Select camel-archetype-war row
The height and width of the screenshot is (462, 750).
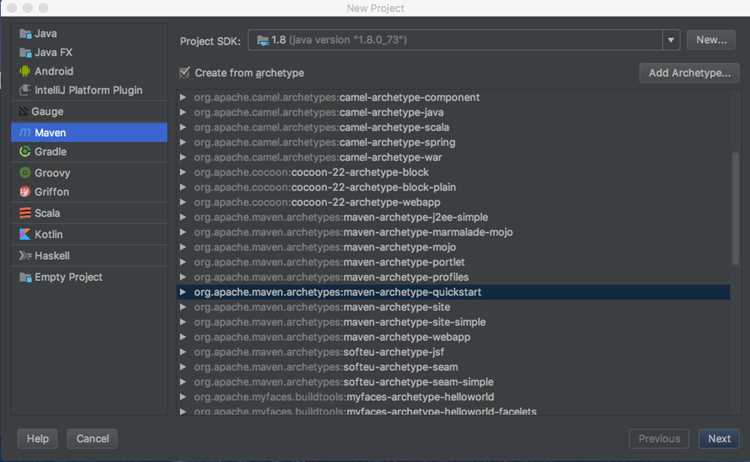point(453,157)
